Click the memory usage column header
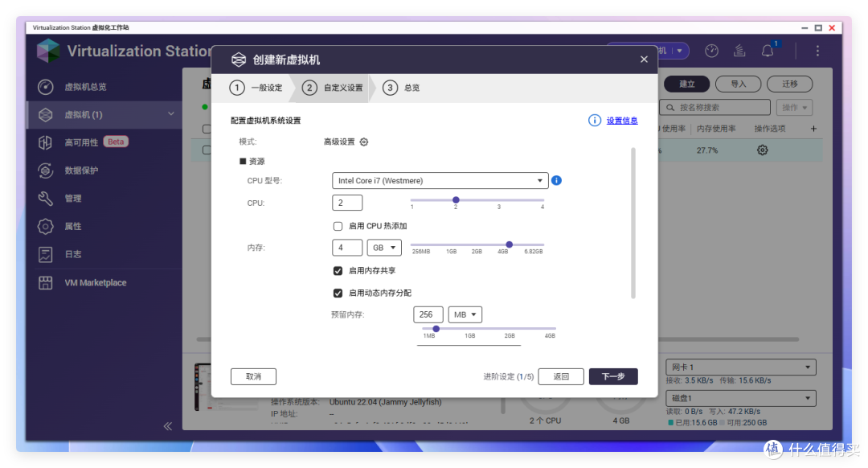This screenshot has width=868, height=468. pyautogui.click(x=716, y=129)
